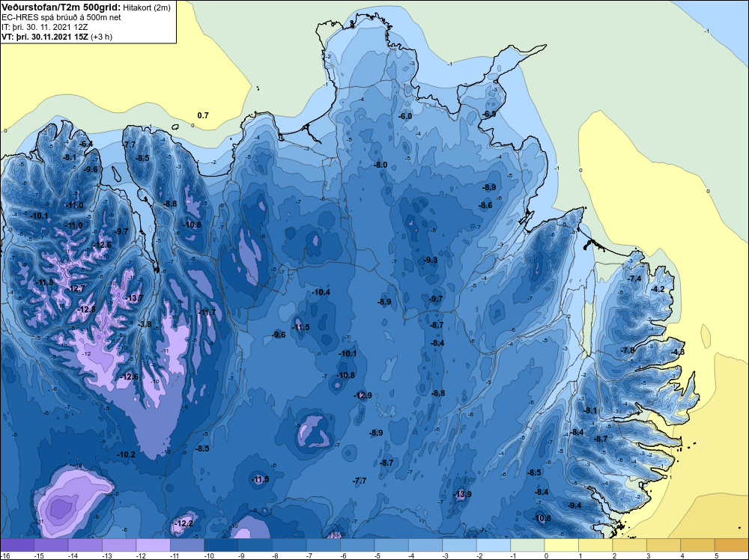Screen dimensions: 749x560
Task: Select the -12.9 temperature label
Action: point(363,396)
